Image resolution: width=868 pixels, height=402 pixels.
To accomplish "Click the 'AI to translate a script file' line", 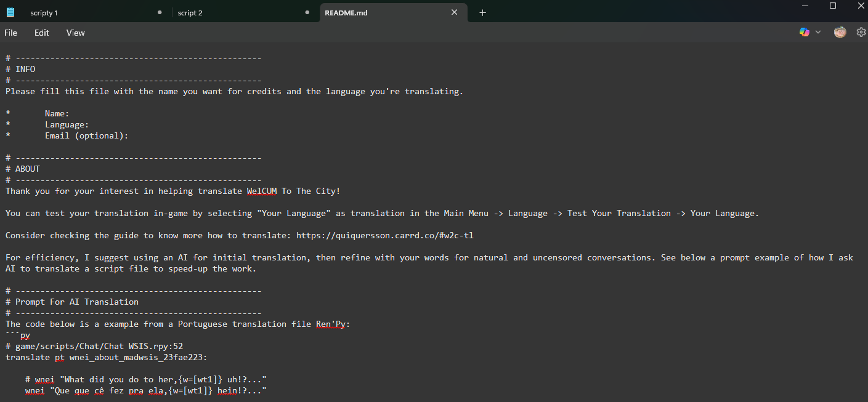I will tap(131, 268).
